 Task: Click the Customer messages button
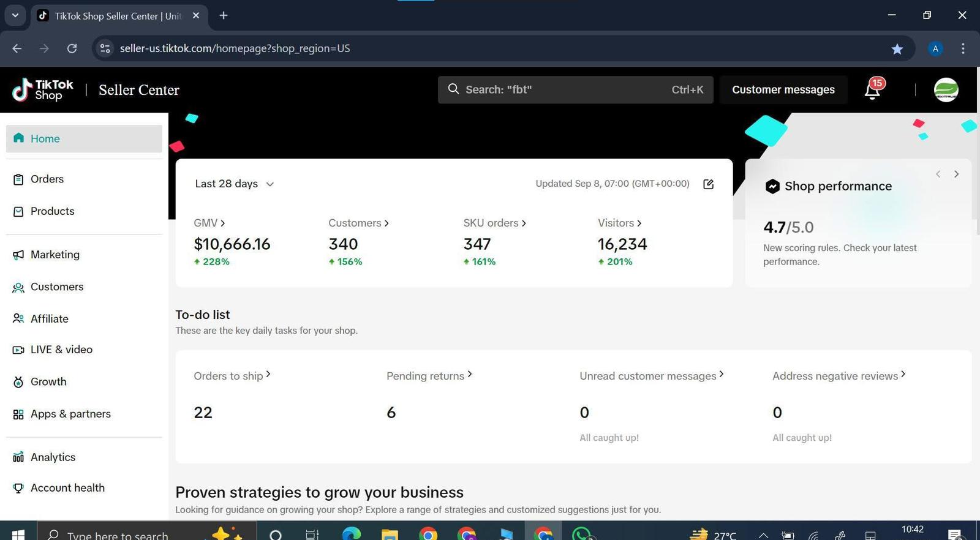pos(783,90)
